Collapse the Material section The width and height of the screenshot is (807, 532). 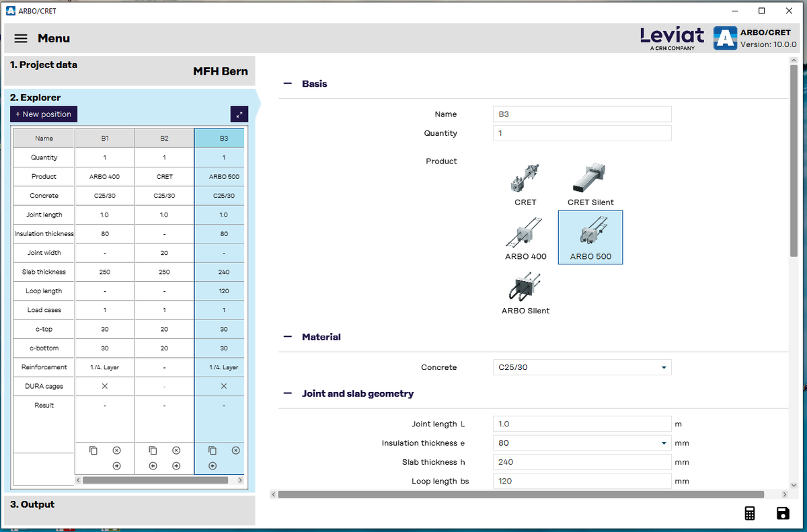[x=288, y=337]
